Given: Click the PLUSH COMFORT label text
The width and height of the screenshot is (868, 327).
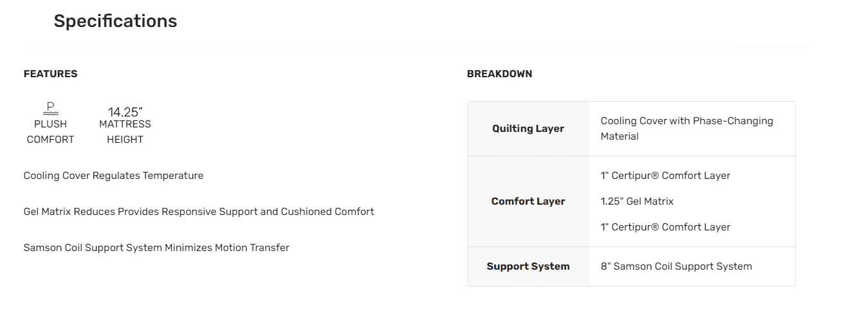Looking at the screenshot, I should coord(50,132).
